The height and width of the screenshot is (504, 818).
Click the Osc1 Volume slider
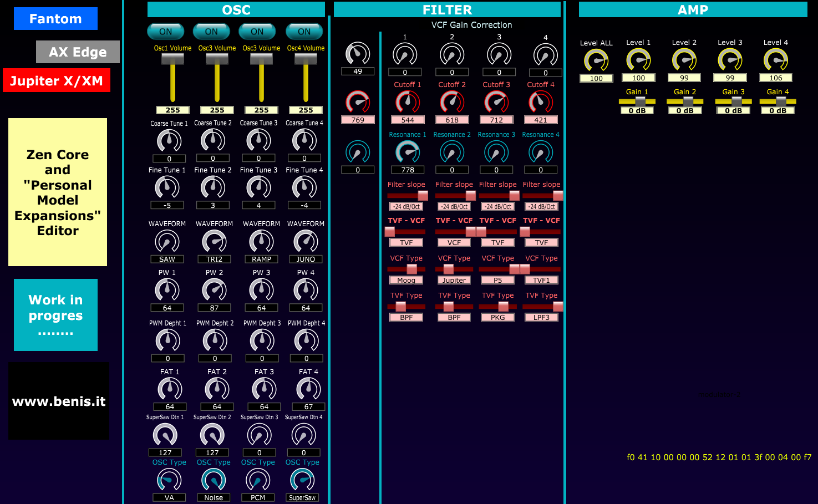click(x=172, y=78)
